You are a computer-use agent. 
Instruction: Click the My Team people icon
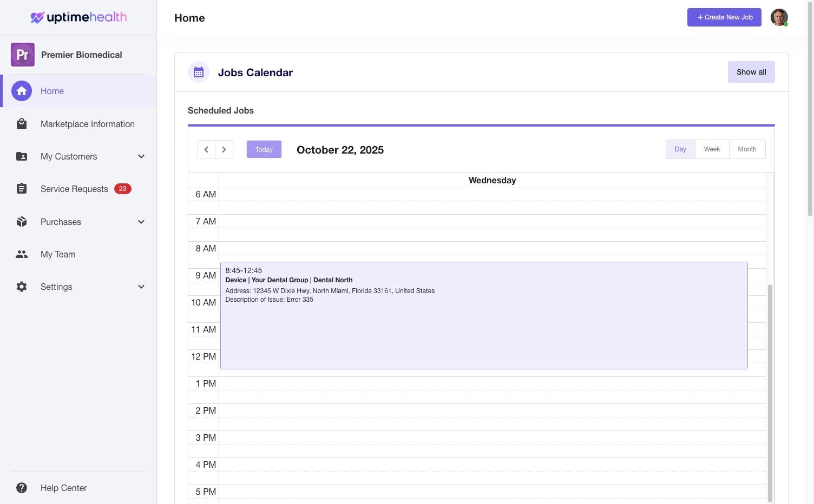pyautogui.click(x=22, y=254)
